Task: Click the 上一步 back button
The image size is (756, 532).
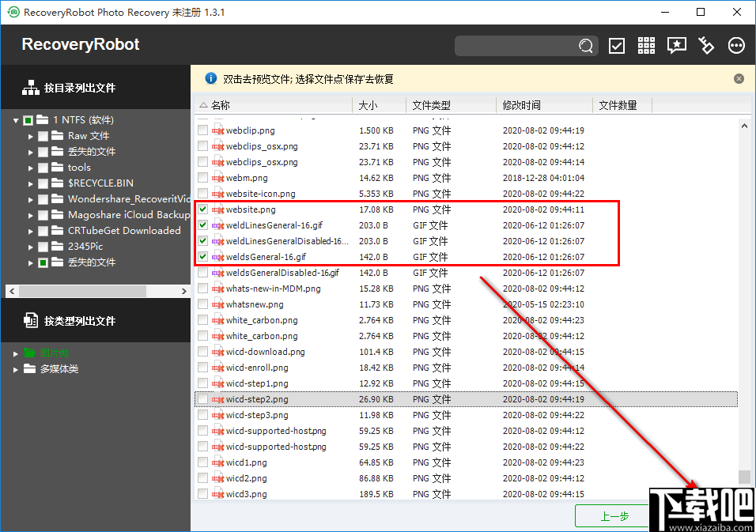Action: pos(612,516)
